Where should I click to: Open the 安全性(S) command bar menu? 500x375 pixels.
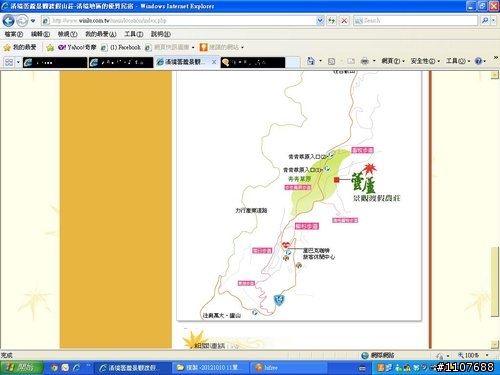coord(425,61)
